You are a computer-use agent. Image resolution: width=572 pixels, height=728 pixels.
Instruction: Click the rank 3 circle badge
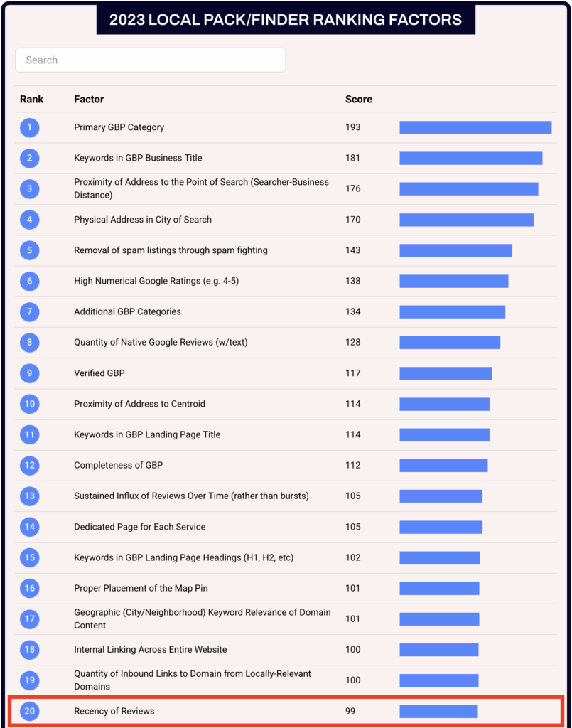(30, 189)
